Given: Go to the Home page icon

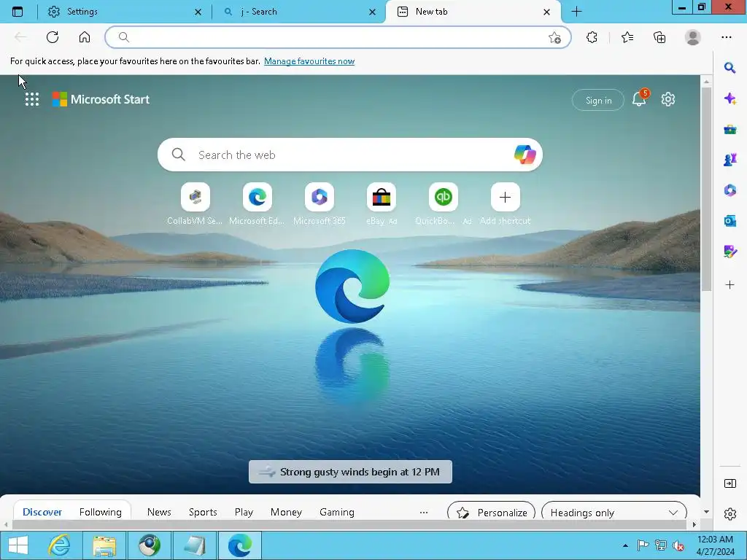Looking at the screenshot, I should point(85,37).
